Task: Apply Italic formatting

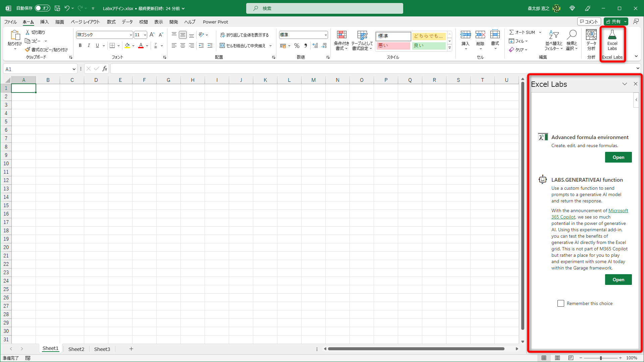Action: coord(89,45)
